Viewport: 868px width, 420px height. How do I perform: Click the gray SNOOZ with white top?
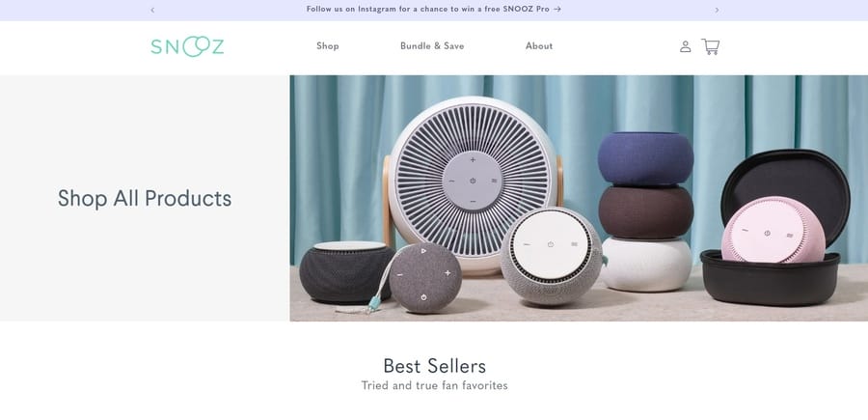pos(552,256)
